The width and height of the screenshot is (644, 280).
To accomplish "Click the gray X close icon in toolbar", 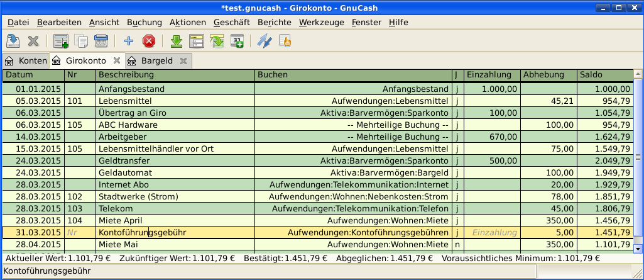I will point(33,42).
